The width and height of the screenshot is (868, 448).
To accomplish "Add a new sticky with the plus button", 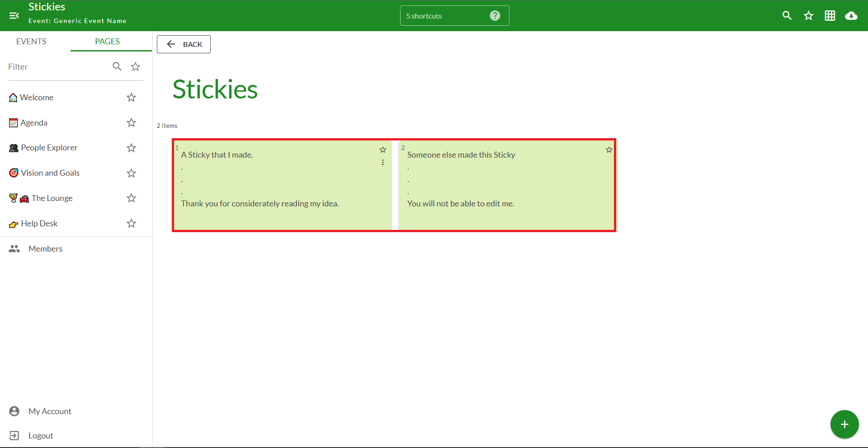I will pos(844,424).
